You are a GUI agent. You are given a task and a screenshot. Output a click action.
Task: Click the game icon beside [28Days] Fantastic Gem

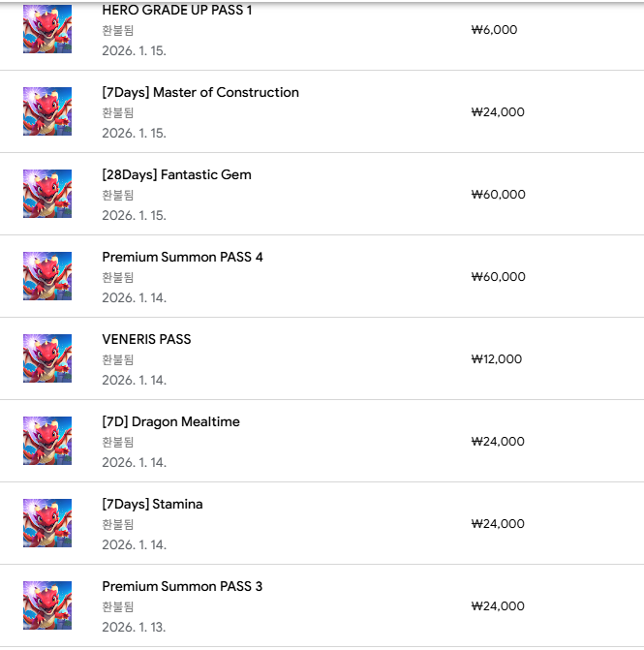(x=47, y=194)
